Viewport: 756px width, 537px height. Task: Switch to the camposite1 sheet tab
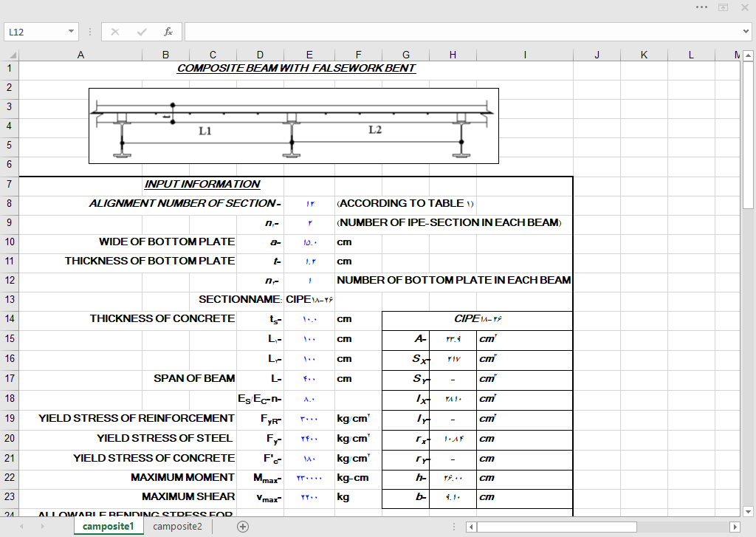coord(108,527)
